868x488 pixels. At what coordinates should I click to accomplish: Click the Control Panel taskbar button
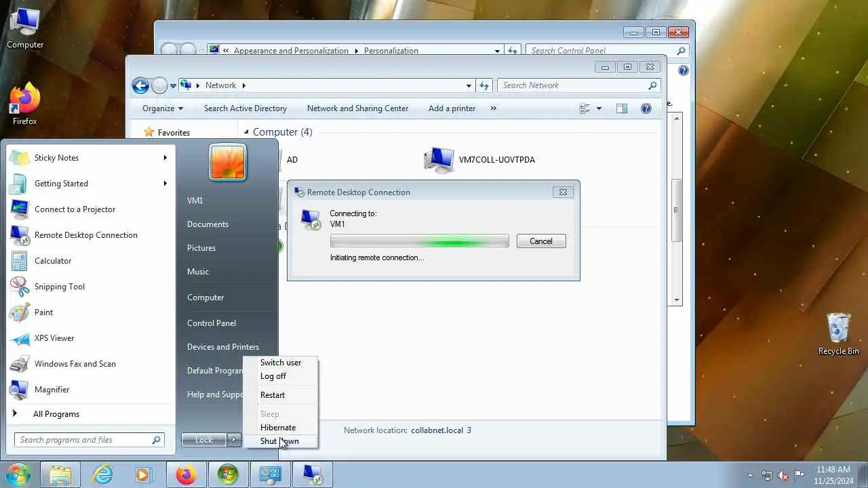tap(271, 474)
